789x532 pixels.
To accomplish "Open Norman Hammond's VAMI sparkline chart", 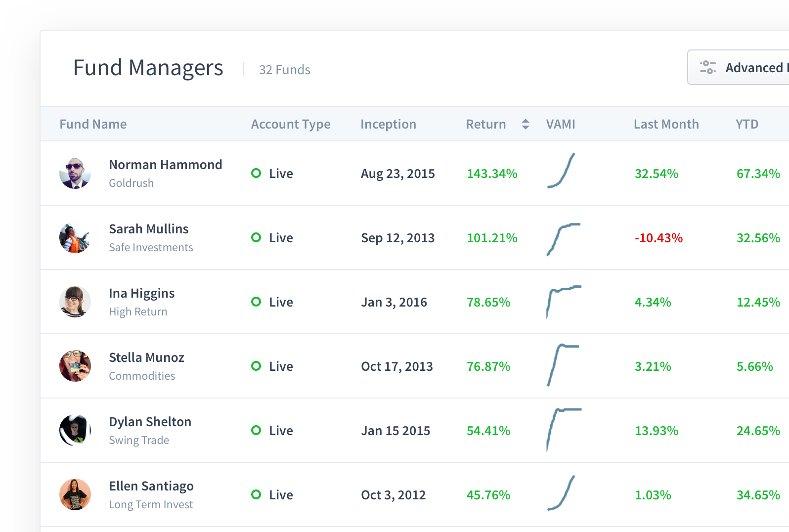I will [562, 171].
